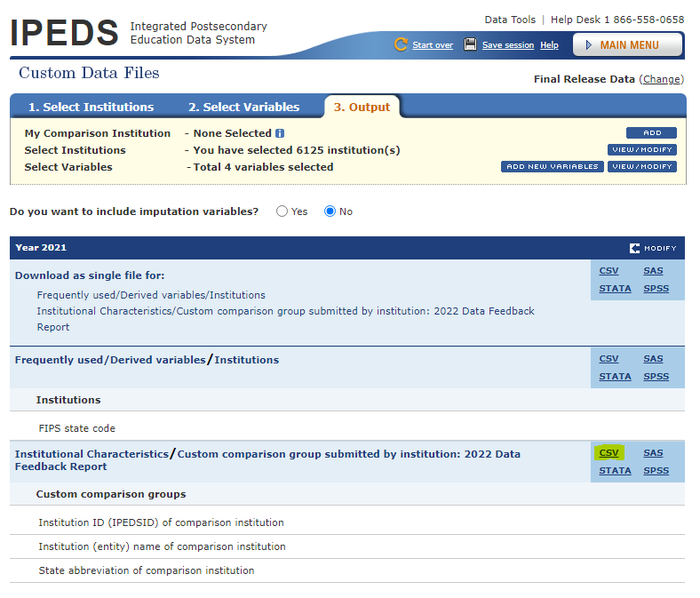Screen dimensions: 700x598
Task: Download Frequently used/Derived variables as SAS
Action: (x=653, y=359)
